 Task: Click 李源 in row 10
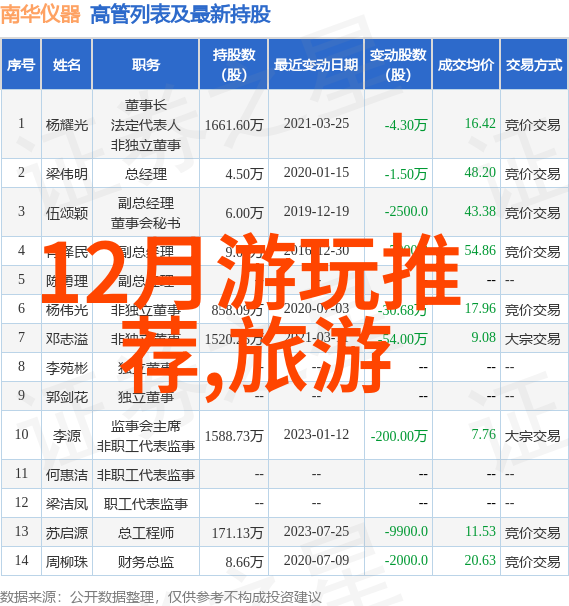coord(66,436)
